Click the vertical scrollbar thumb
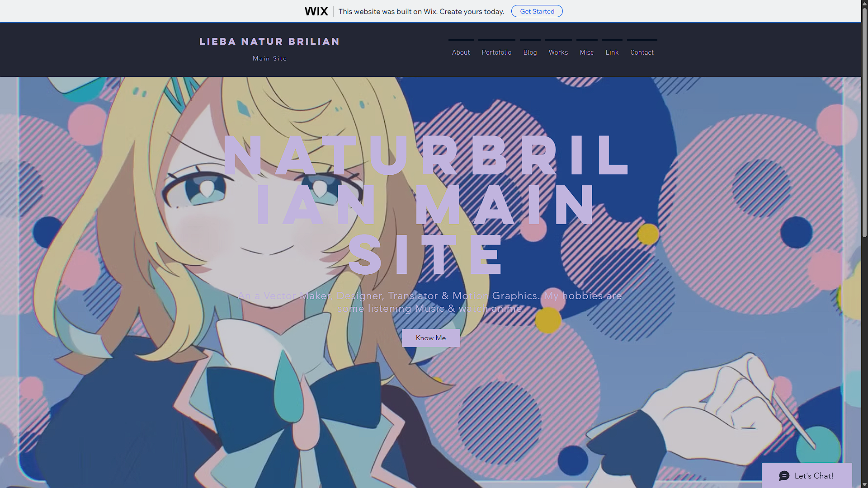868x488 pixels. (864, 122)
